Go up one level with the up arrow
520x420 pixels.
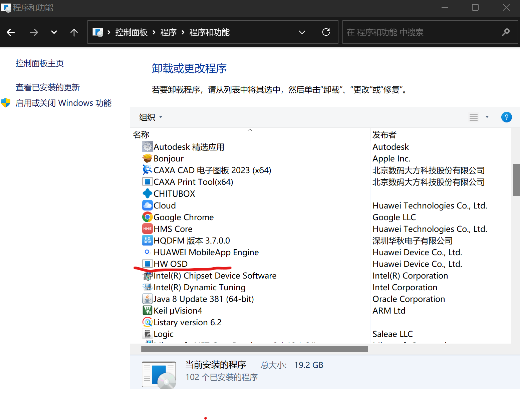click(x=74, y=32)
